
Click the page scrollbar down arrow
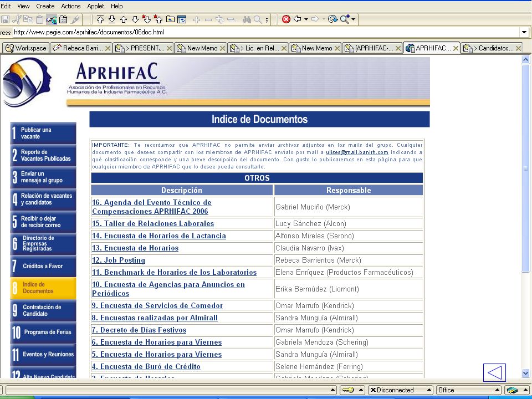click(525, 373)
